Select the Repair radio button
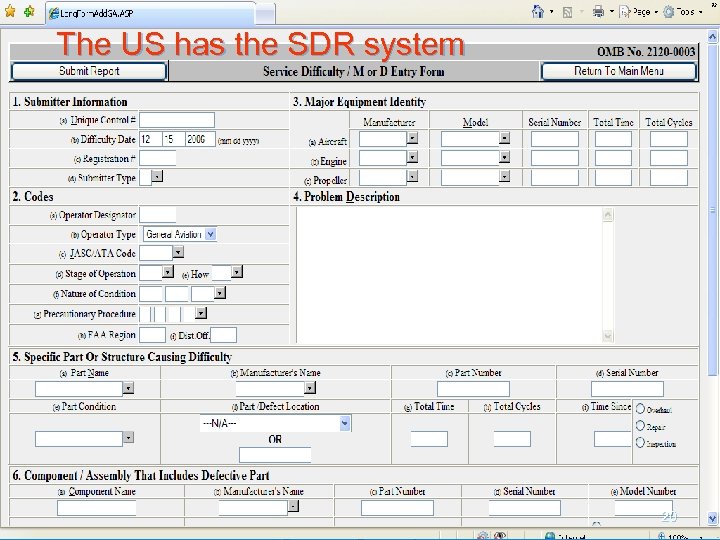Viewport: 720px width, 540px height. click(640, 426)
